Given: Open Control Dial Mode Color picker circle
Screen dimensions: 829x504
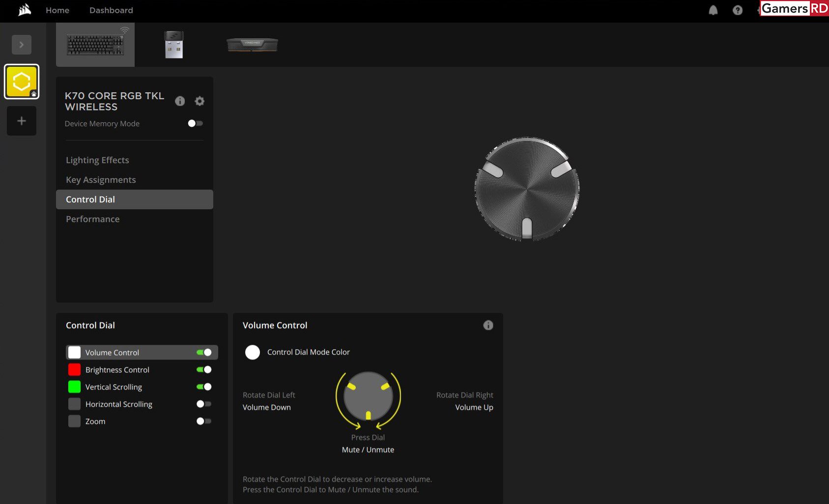Looking at the screenshot, I should click(x=253, y=352).
